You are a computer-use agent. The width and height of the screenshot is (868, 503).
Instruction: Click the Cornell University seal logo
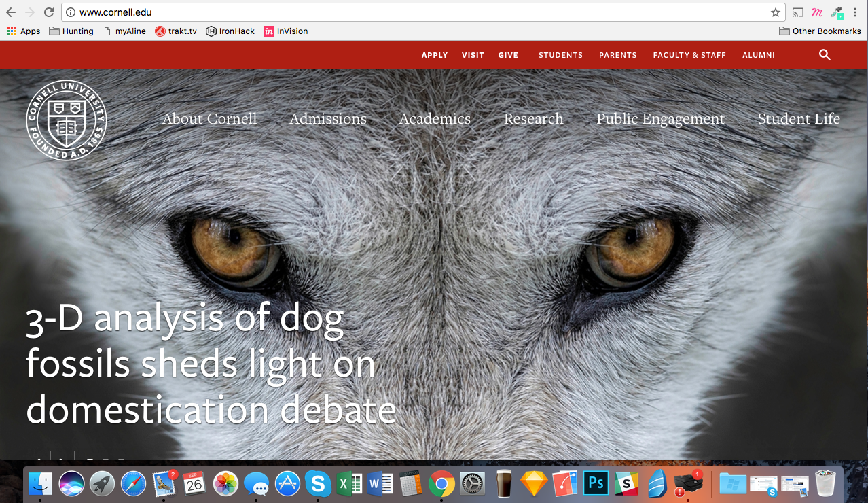(67, 120)
